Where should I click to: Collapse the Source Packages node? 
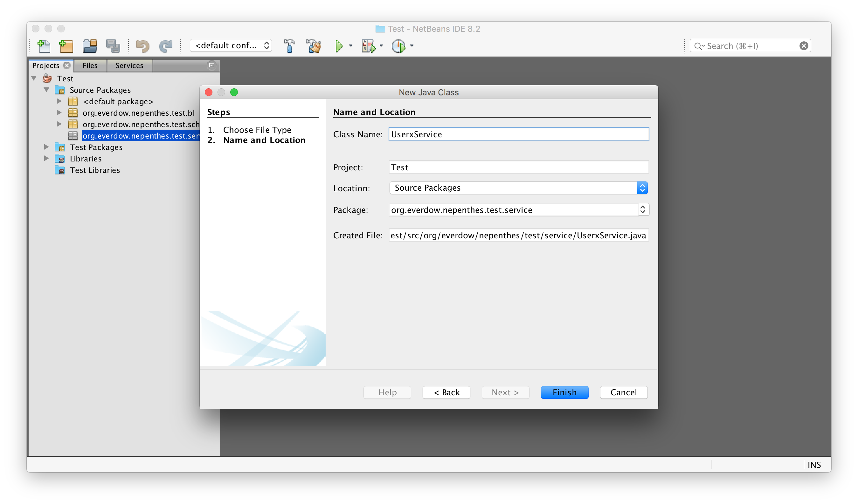point(47,90)
